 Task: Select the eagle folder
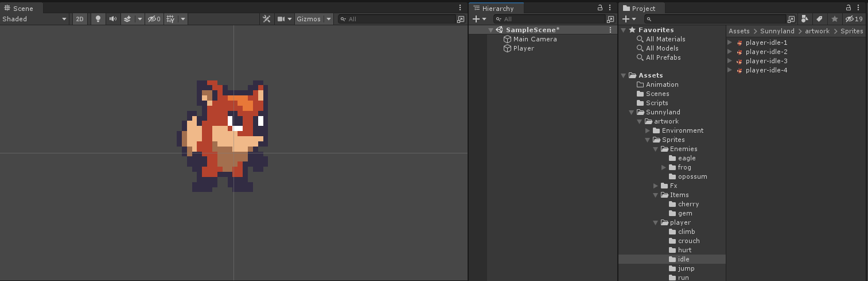682,158
